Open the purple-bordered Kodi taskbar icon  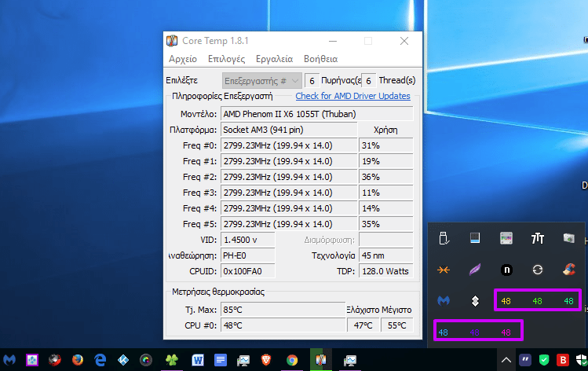(x=32, y=360)
